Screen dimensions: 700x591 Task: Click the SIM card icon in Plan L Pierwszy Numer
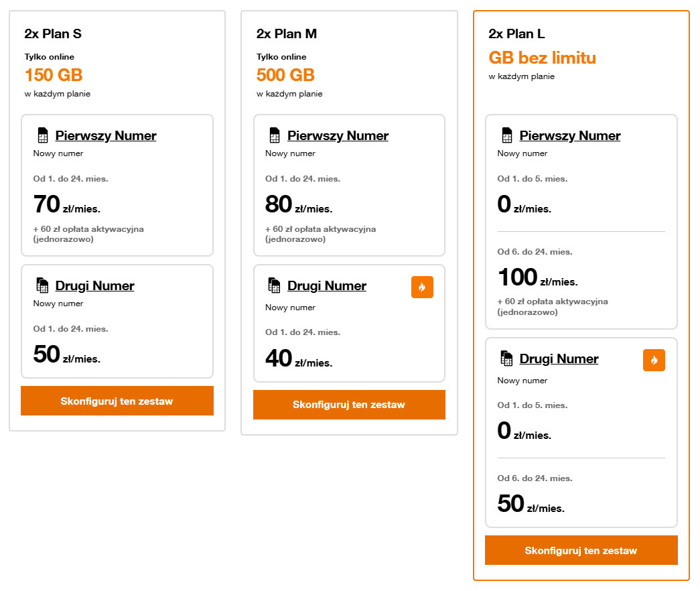506,135
